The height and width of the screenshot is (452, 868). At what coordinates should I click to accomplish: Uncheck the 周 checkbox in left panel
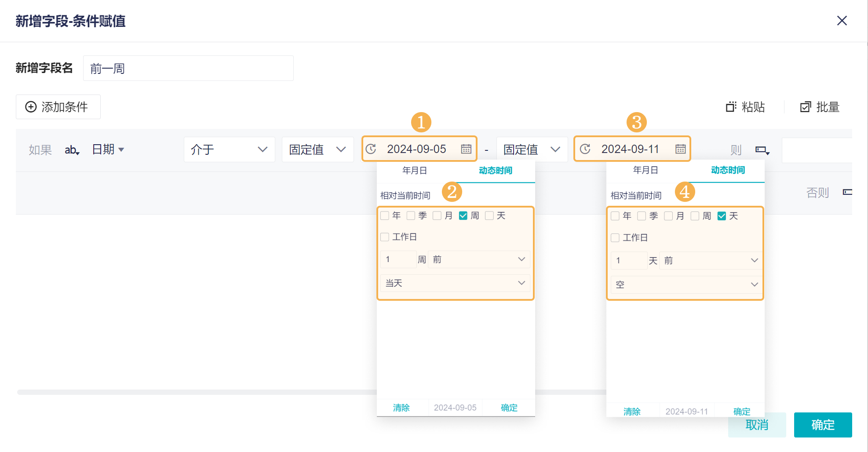coord(463,215)
